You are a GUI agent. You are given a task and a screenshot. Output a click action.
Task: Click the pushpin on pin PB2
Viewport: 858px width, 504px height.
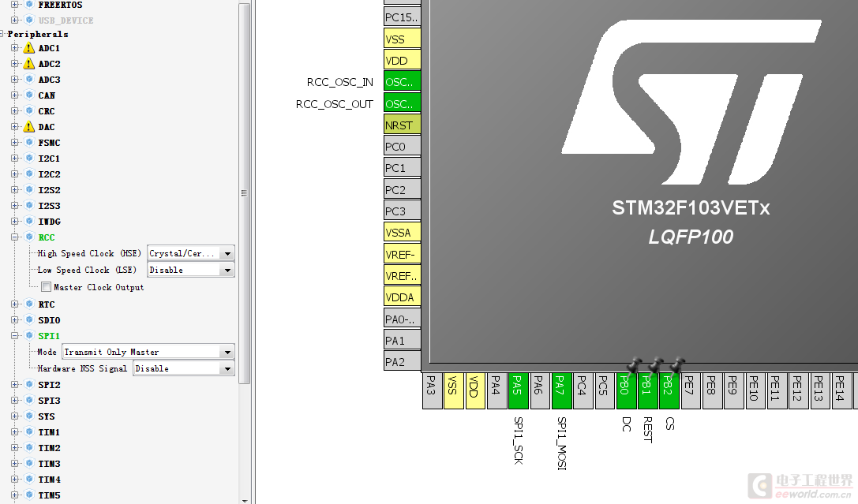[677, 366]
